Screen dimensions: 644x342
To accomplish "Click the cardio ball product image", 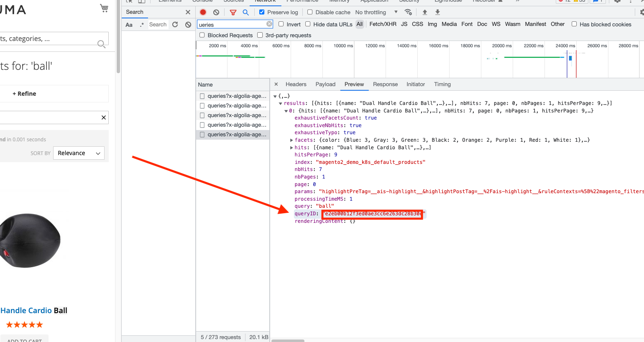I will pyautogui.click(x=30, y=240).
